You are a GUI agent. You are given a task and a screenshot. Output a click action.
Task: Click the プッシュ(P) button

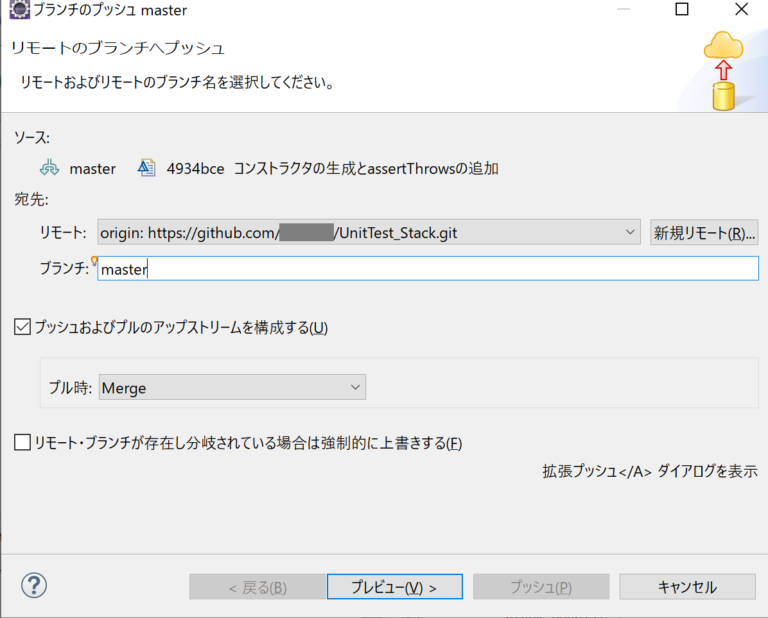click(540, 587)
